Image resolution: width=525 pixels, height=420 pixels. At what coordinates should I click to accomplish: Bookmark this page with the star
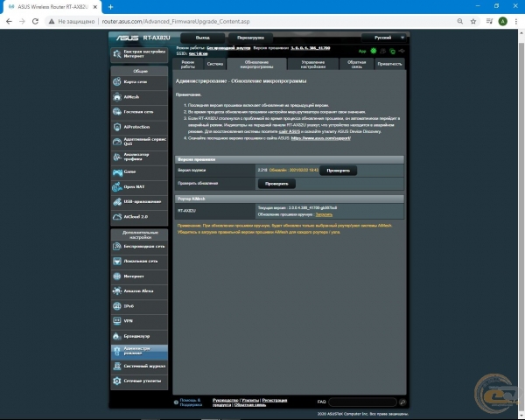pos(473,21)
